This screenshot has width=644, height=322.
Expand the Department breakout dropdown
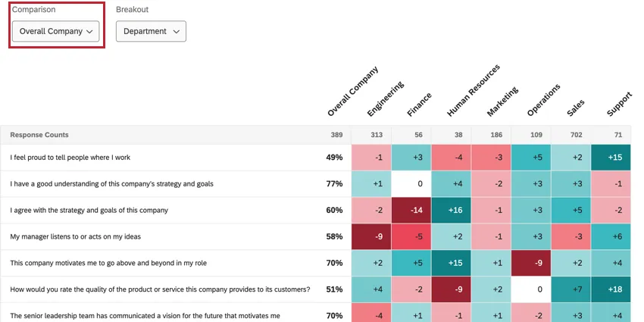(151, 31)
